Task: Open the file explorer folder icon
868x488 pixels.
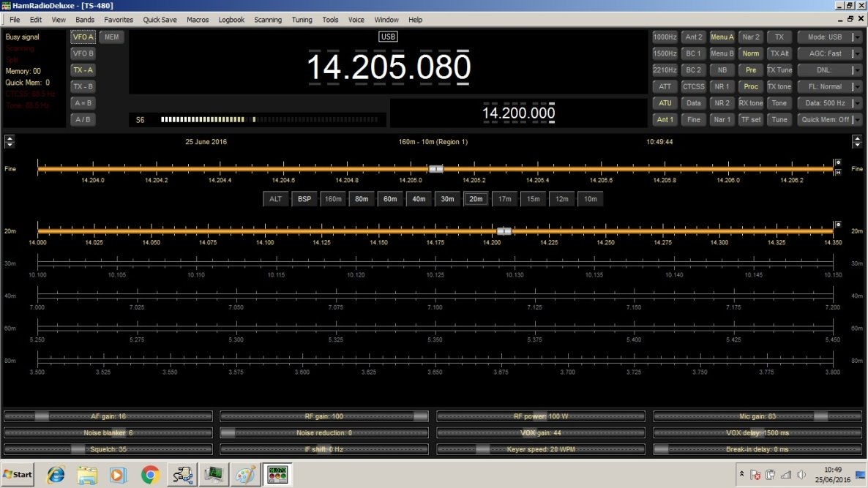Action: pos(87,475)
